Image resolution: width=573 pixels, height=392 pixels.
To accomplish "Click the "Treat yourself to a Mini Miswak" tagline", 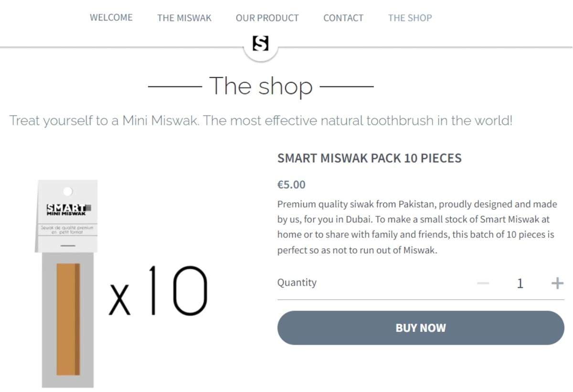I will [x=261, y=120].
